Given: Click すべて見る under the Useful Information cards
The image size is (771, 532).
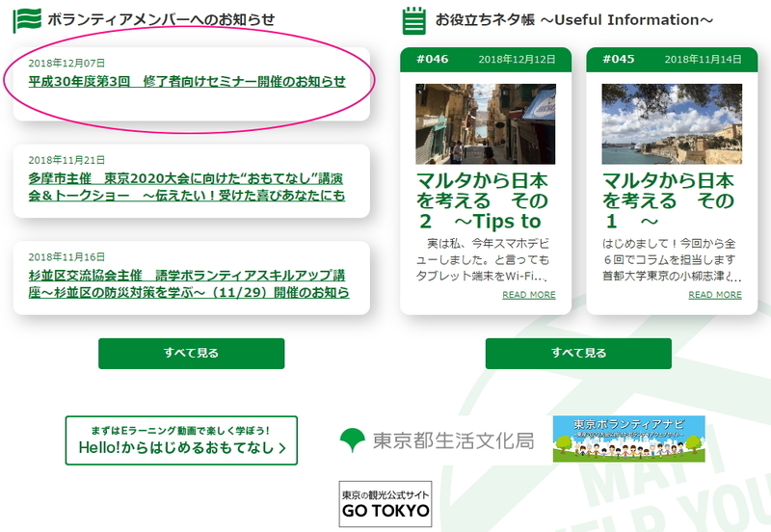Looking at the screenshot, I should [578, 353].
